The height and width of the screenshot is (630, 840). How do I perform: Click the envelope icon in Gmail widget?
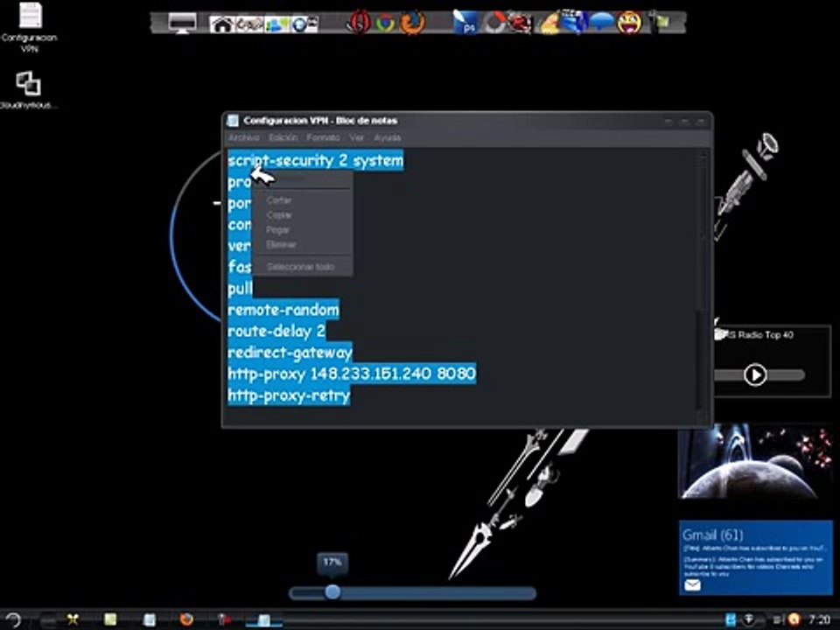(692, 585)
